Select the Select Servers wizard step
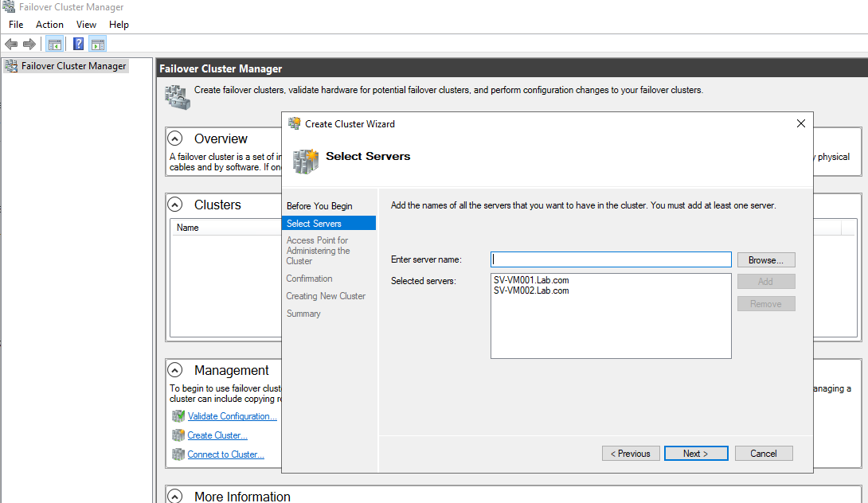The image size is (868, 503). [329, 223]
